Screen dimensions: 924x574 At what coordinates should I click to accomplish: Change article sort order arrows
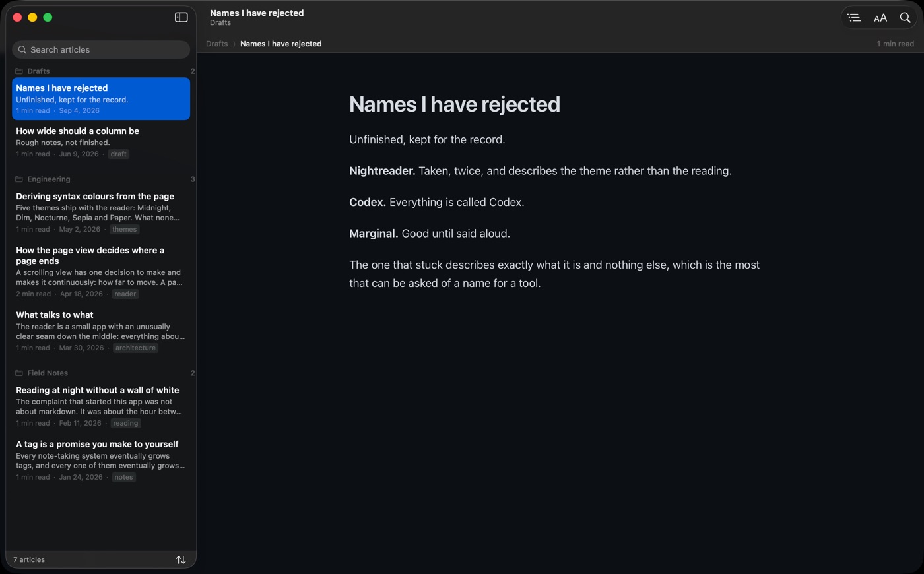tap(181, 559)
